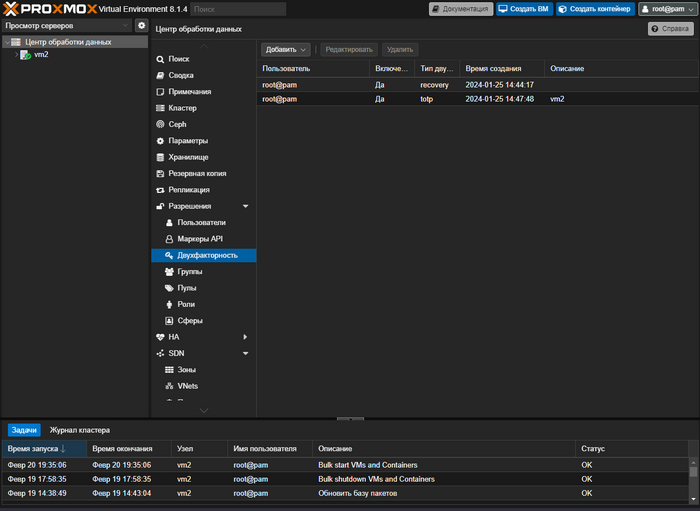The image size is (700, 511).
Task: Open the Хранилище storage section
Action: pos(188,157)
